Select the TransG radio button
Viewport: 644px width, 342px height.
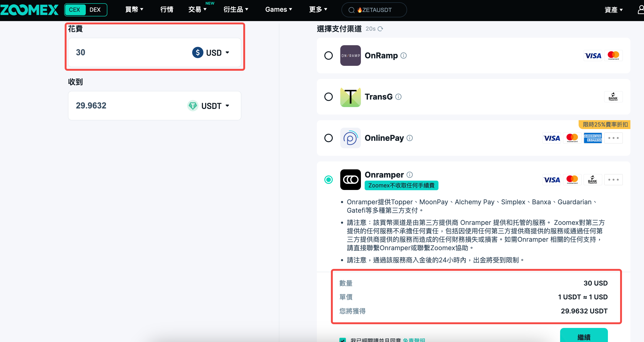pyautogui.click(x=329, y=97)
